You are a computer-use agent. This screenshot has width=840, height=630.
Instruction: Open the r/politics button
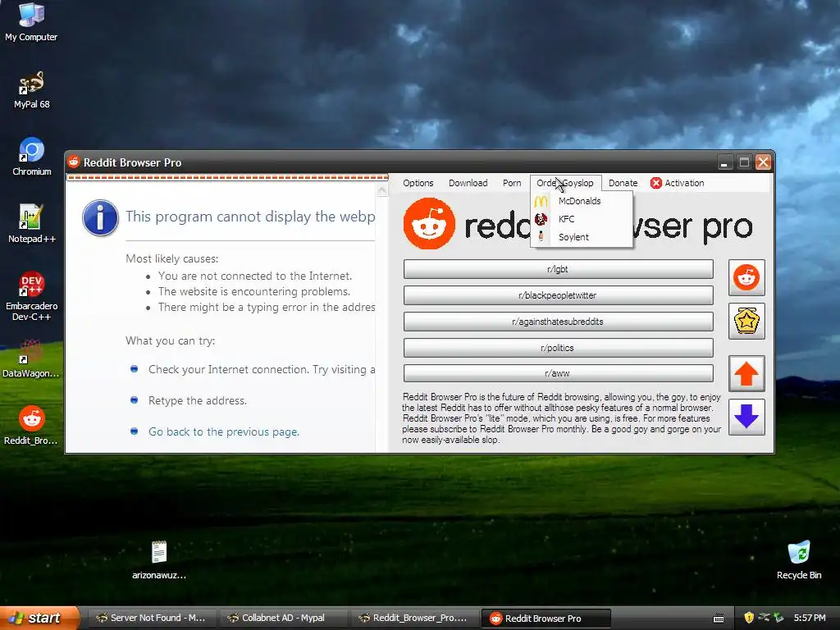coord(558,348)
